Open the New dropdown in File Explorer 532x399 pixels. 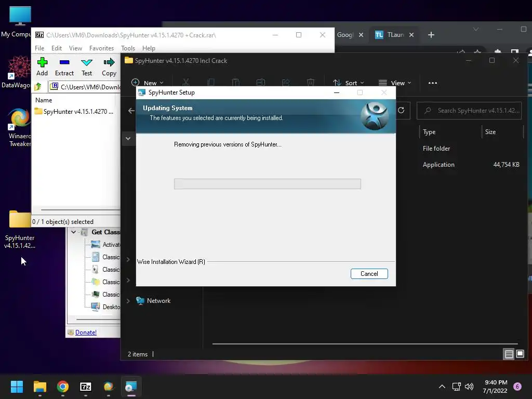pos(148,83)
